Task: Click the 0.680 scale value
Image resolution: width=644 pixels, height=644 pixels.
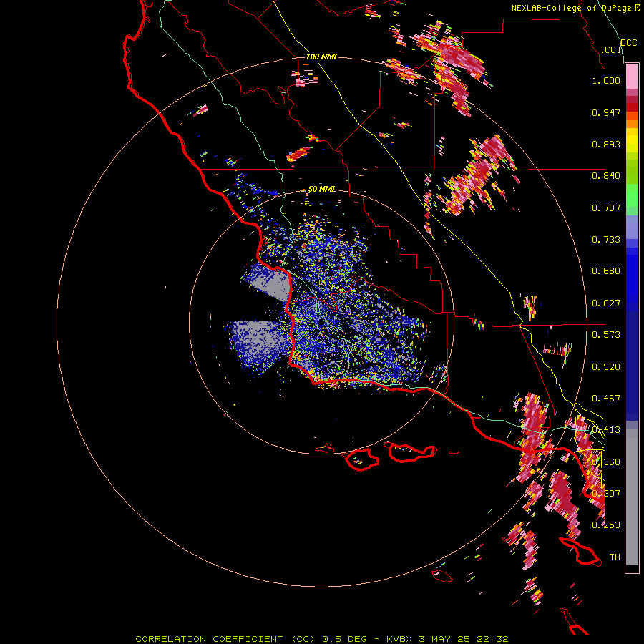Action: click(606, 271)
